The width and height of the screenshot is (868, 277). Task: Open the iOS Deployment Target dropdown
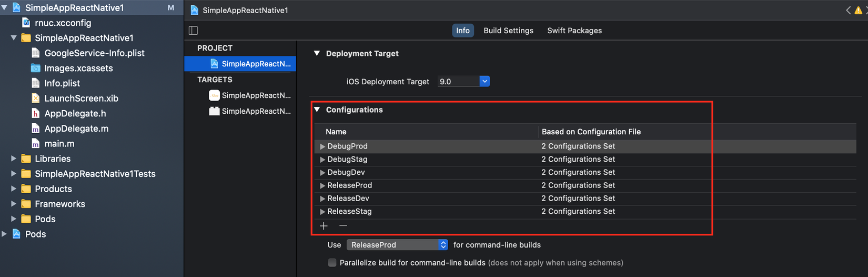coord(485,81)
